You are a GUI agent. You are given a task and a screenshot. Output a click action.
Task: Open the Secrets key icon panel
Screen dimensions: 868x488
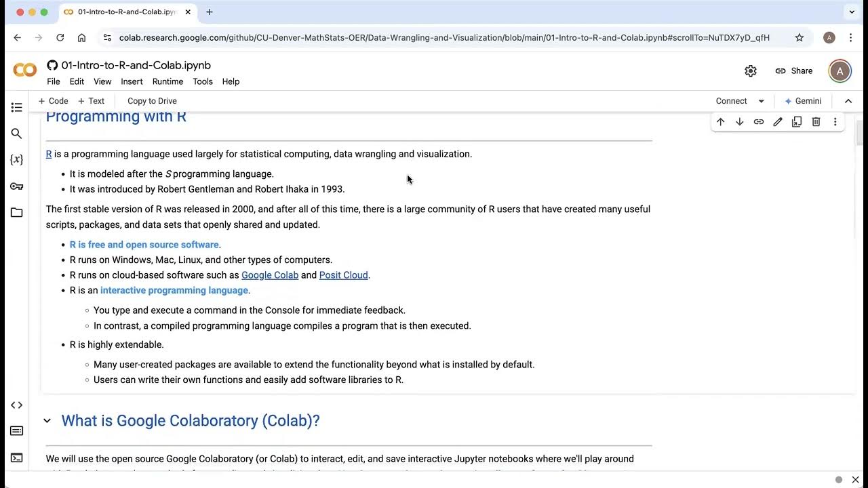click(x=17, y=186)
